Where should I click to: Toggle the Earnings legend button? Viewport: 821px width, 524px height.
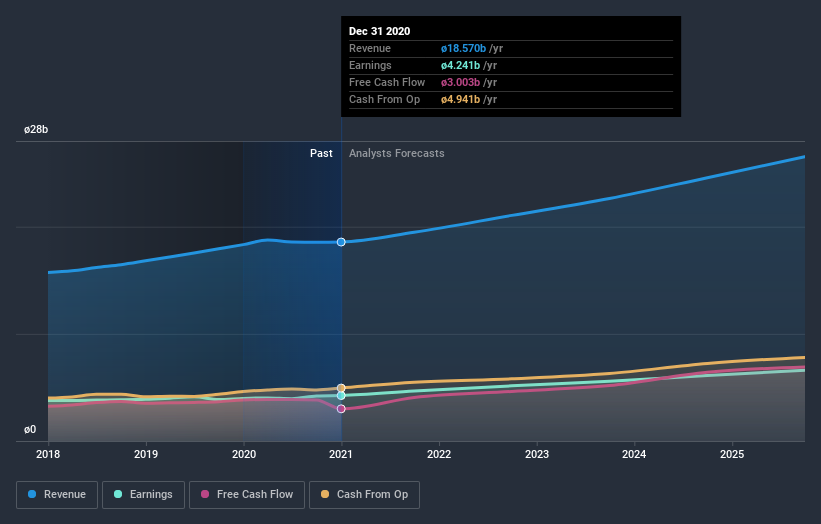click(143, 495)
